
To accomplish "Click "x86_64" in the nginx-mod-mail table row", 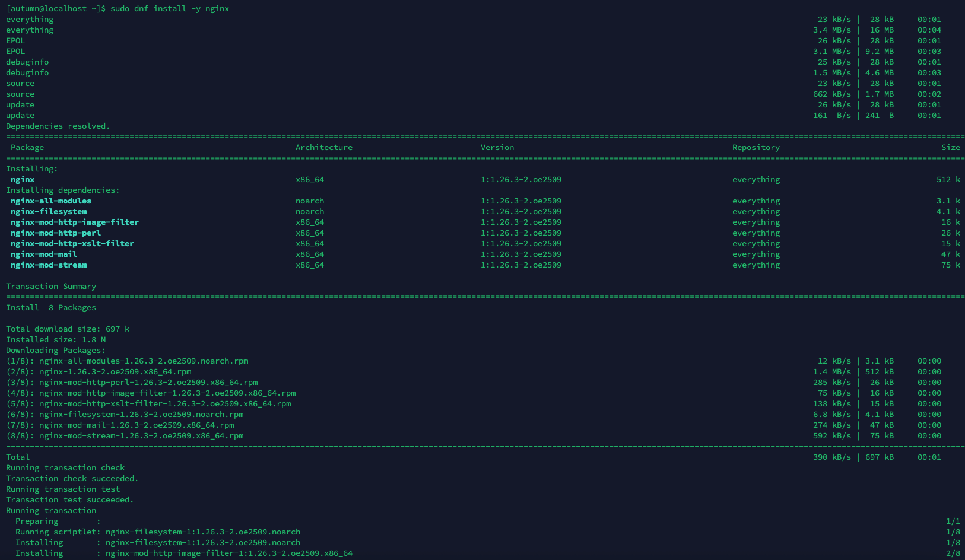I will pyautogui.click(x=310, y=254).
